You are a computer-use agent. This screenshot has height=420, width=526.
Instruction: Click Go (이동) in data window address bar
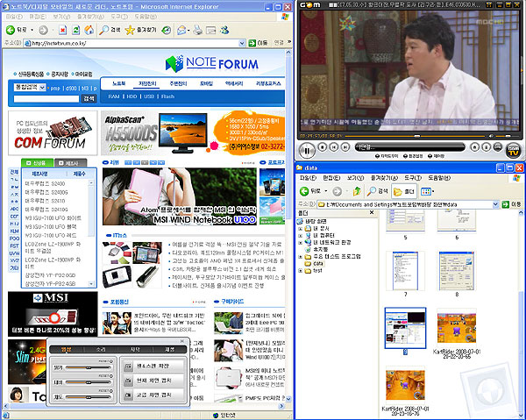pyautogui.click(x=512, y=204)
